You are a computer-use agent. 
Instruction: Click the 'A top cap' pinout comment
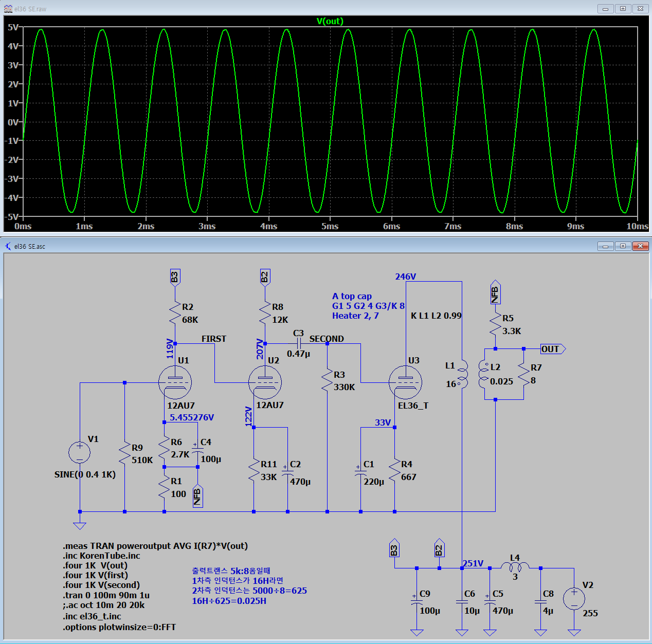(352, 296)
